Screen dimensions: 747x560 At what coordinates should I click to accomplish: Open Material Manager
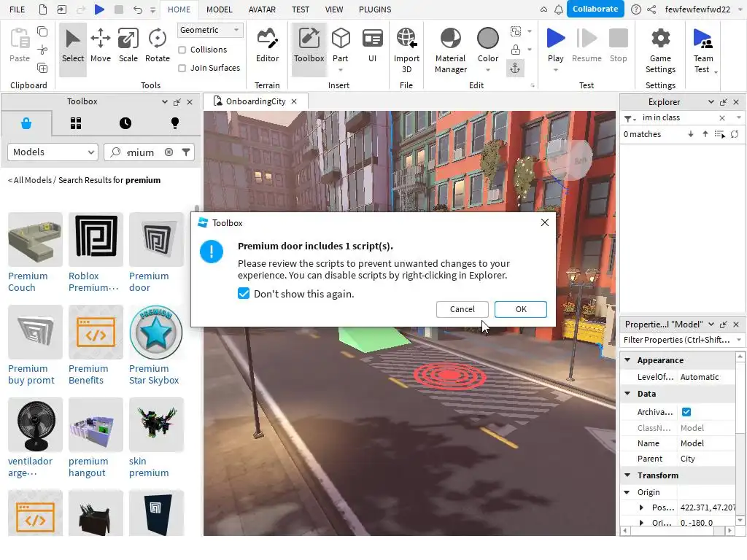[x=450, y=50]
